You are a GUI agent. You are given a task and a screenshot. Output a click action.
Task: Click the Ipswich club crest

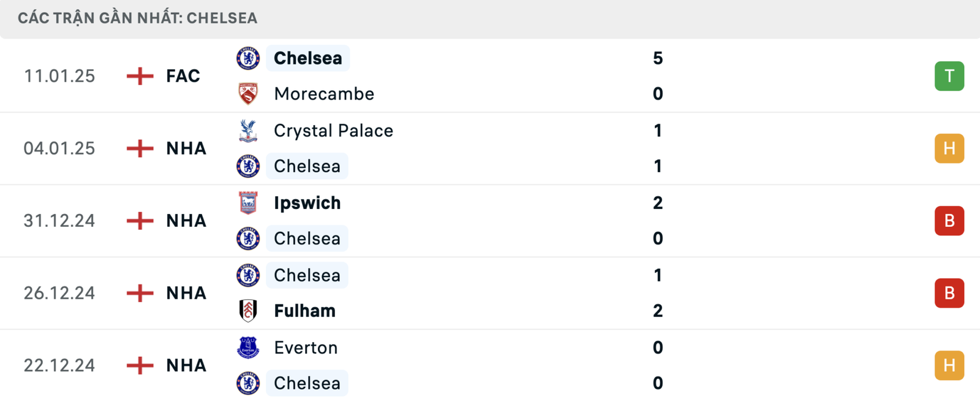(x=248, y=203)
